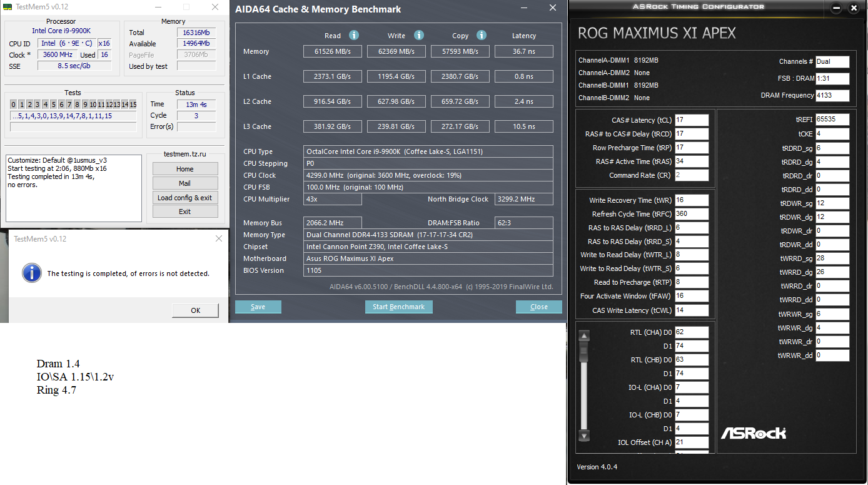Click the tRDWR_sg field
The height and width of the screenshot is (485, 868).
pos(832,203)
